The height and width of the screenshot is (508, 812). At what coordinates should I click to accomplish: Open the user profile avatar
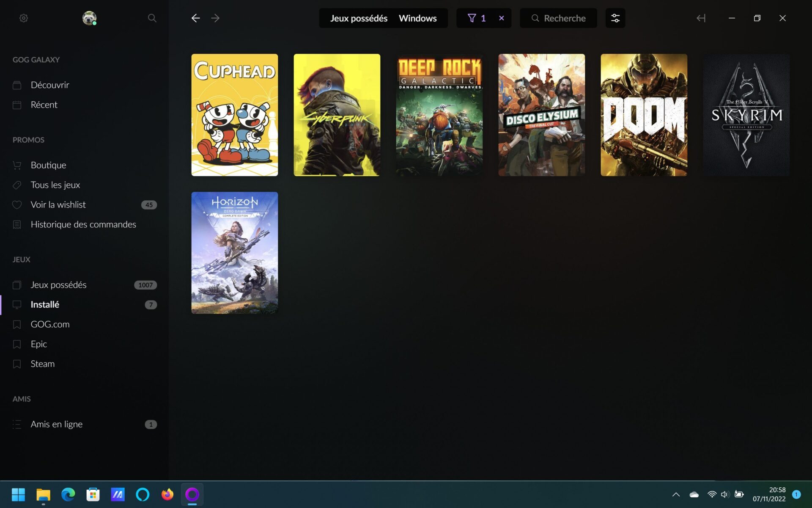89,18
